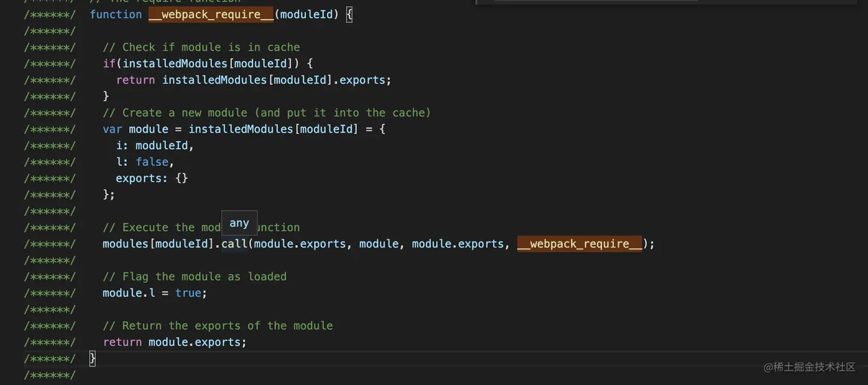Click "return" on the "return module.exports;" line
The width and height of the screenshot is (868, 385).
pos(122,342)
